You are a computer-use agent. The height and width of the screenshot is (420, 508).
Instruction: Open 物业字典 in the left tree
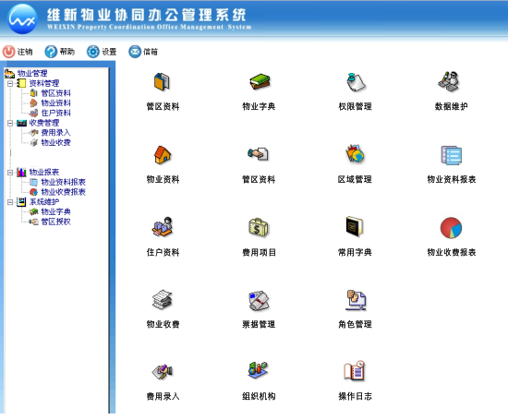coord(55,211)
